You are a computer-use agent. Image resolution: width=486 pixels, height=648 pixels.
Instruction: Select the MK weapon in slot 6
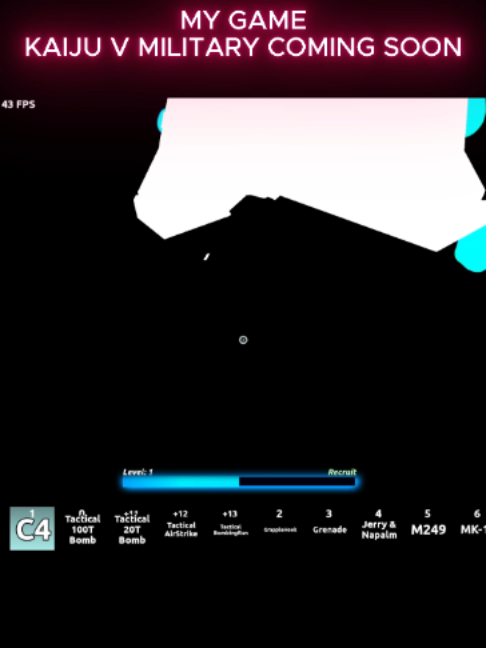[x=473, y=523]
